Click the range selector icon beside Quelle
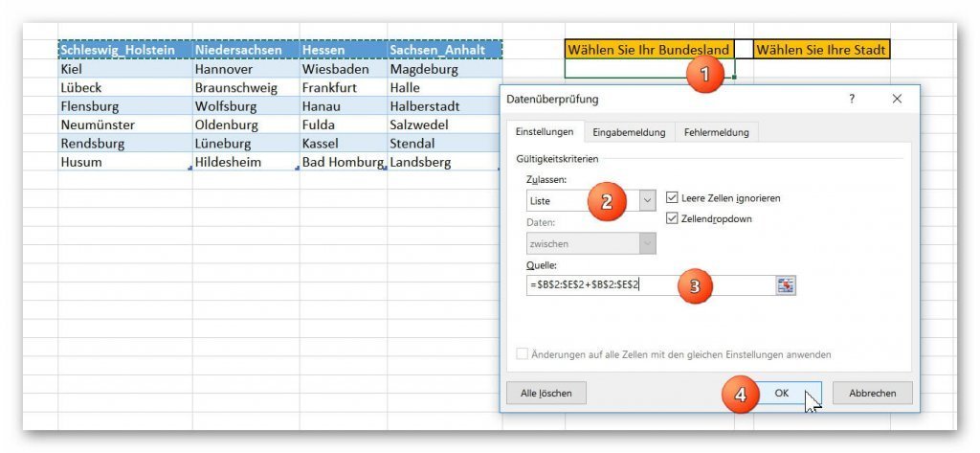Image resolution: width=980 pixels, height=453 pixels. [x=786, y=285]
